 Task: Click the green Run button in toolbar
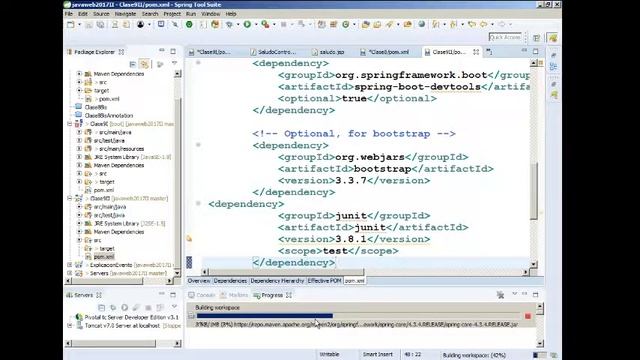tap(247, 24)
